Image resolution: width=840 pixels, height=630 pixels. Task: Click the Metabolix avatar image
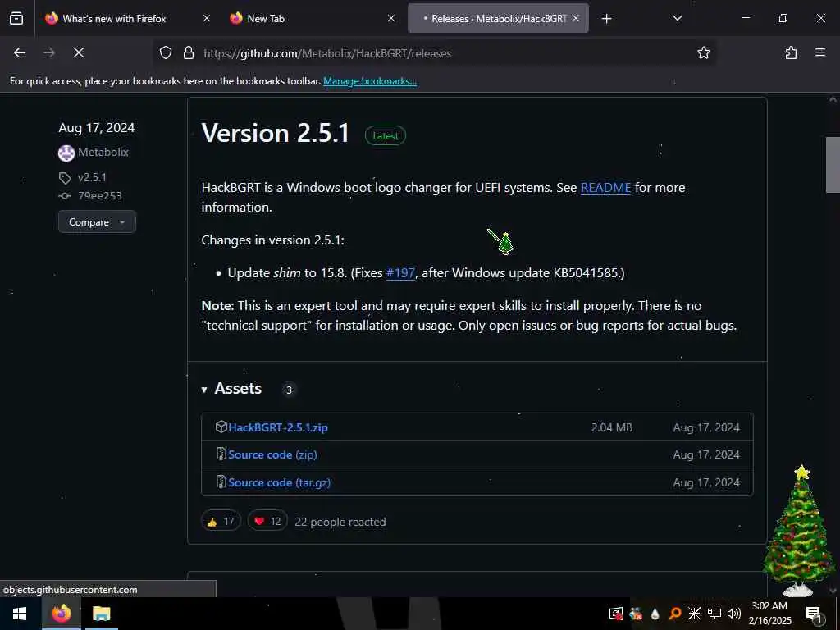coord(66,153)
